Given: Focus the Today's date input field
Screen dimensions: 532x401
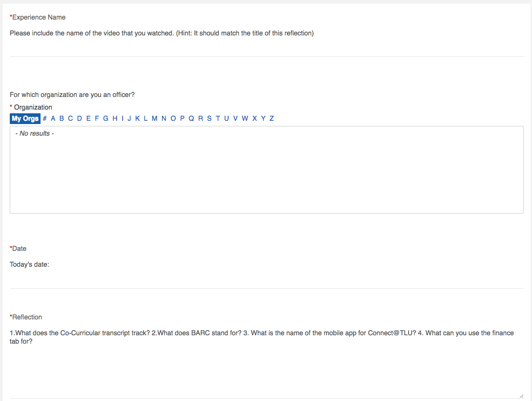Looking at the screenshot, I should [266, 280].
